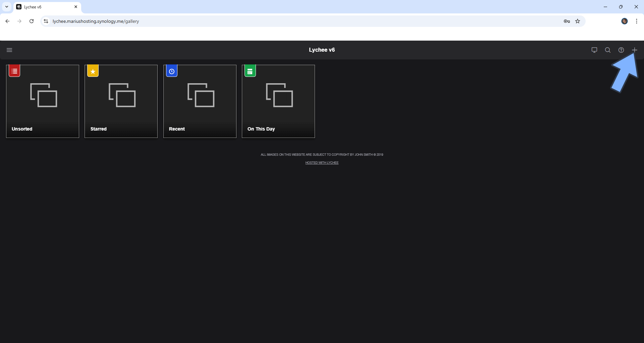Click the red list badge on Unsorted
This screenshot has width=644, height=343.
point(14,71)
